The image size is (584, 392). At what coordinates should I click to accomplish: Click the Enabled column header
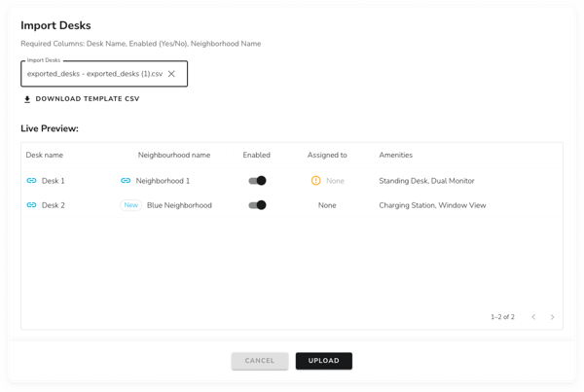coord(256,155)
